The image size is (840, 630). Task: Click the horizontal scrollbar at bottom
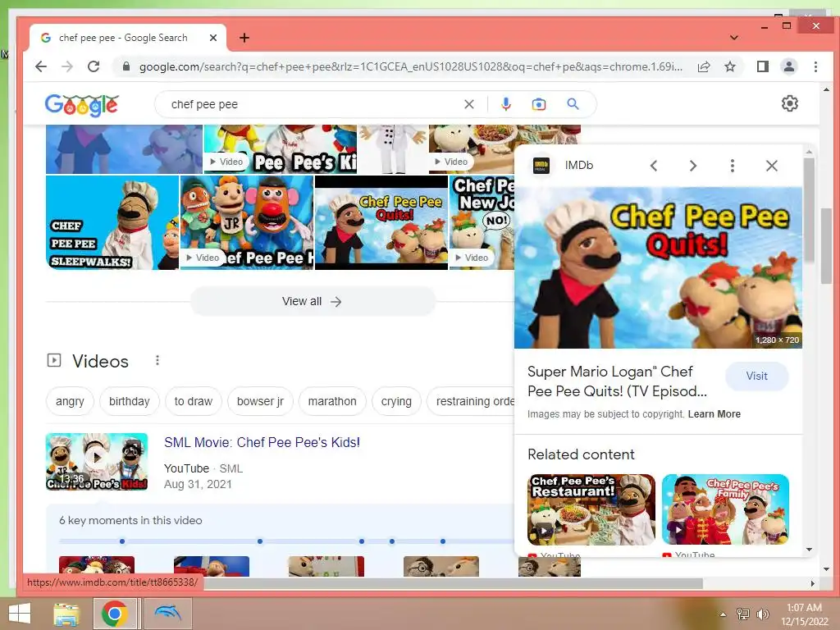(453, 583)
